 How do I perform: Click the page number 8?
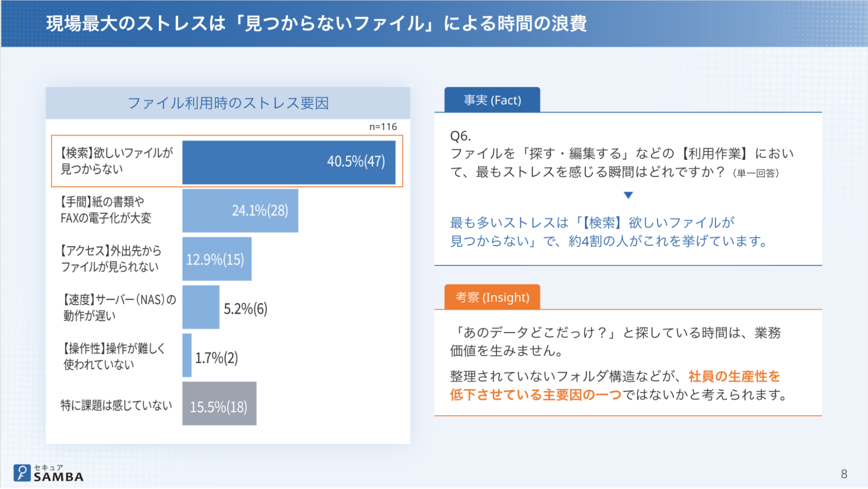844,474
